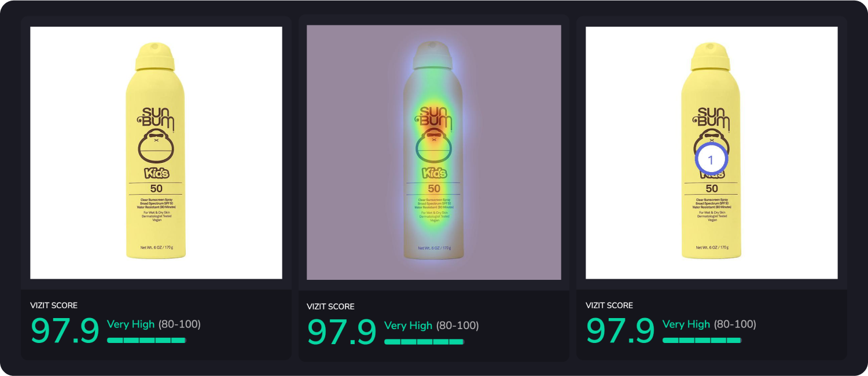Image resolution: width=868 pixels, height=376 pixels.
Task: Click the Very High label in left card
Action: click(131, 324)
